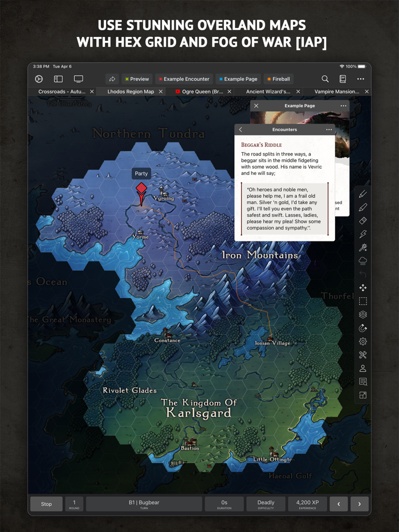The height and width of the screenshot is (532, 399).
Task: Go to previous turn with left chevron
Action: click(339, 504)
